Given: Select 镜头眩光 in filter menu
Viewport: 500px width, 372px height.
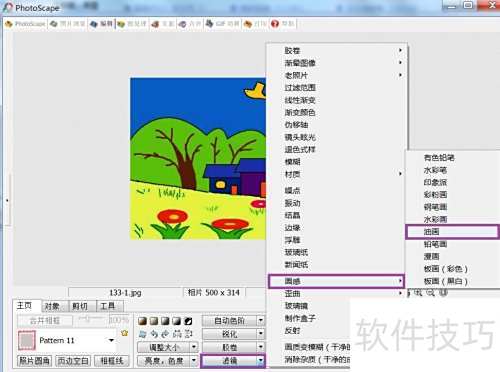Looking at the screenshot, I should click(x=300, y=137).
